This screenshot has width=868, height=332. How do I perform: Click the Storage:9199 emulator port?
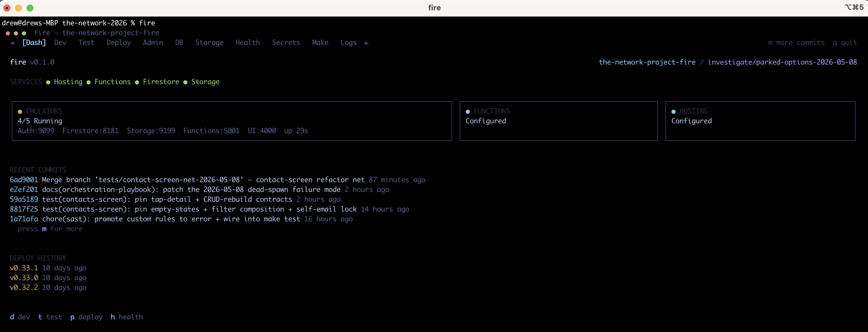(151, 131)
